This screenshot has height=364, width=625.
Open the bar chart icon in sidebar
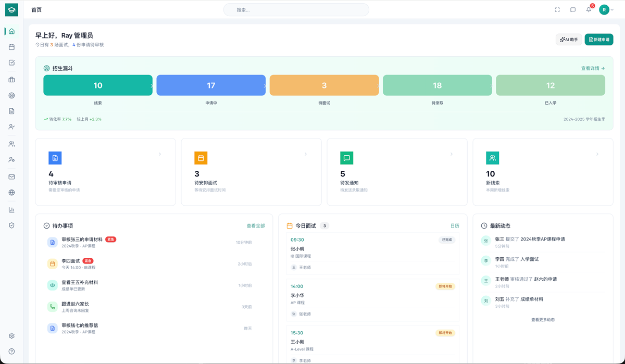[11, 210]
